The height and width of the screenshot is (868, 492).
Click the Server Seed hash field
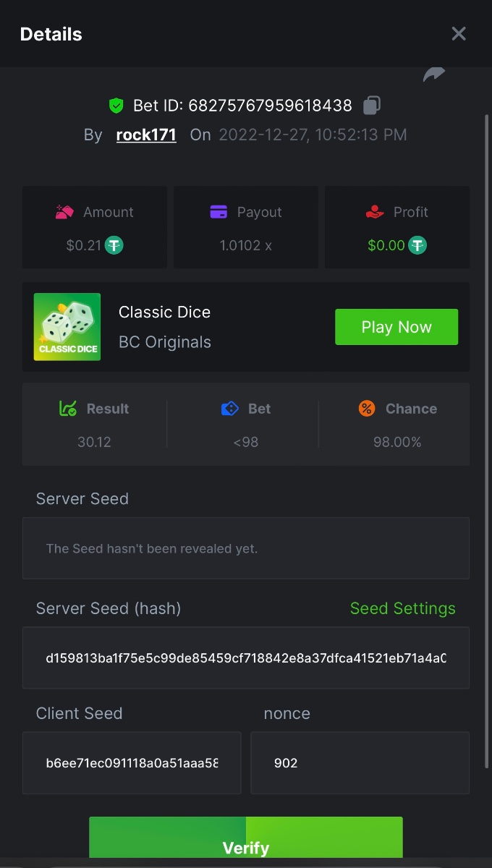(246, 658)
